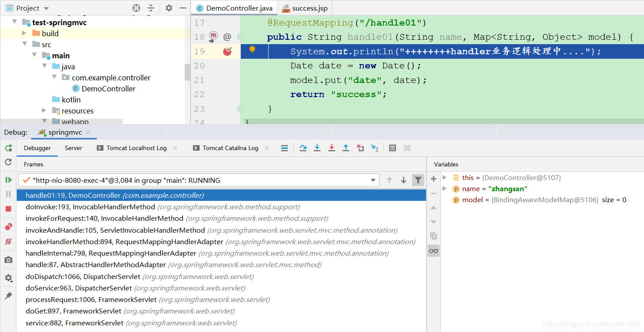Toggle the frames filter funnel button

coord(418,180)
